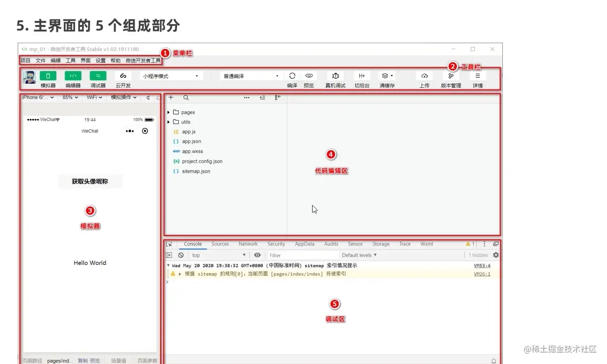Start 真机调试 remote device debugging
Viewport: 607px width, 364px height.
tap(335, 76)
